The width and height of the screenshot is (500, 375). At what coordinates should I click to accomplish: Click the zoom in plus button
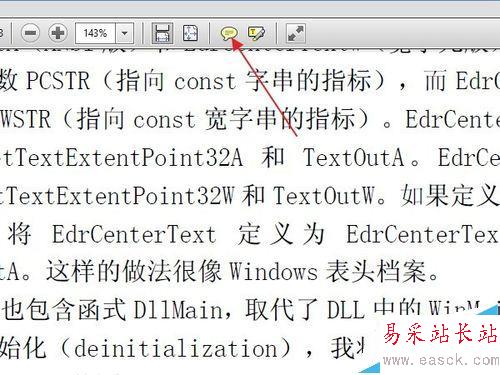coord(58,33)
